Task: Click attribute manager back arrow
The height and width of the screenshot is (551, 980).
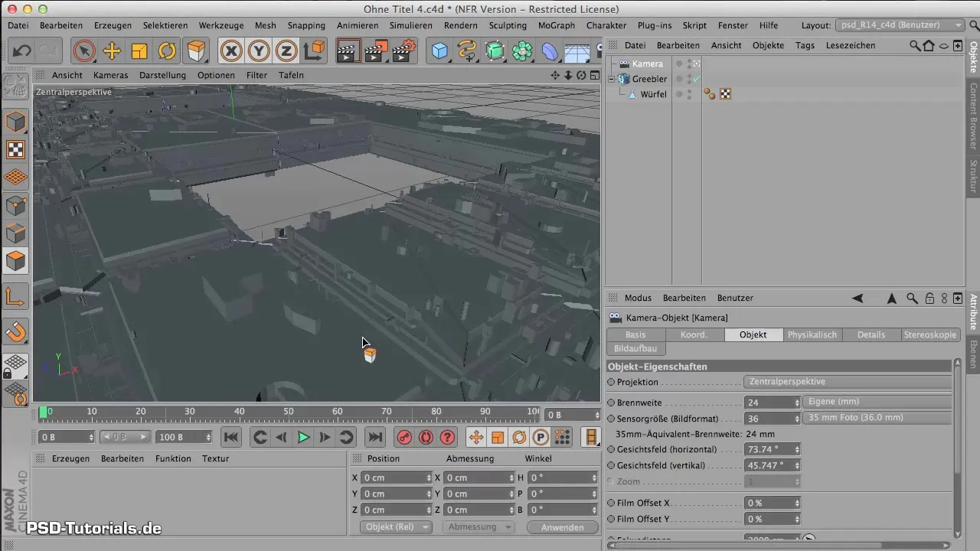Action: [x=857, y=298]
